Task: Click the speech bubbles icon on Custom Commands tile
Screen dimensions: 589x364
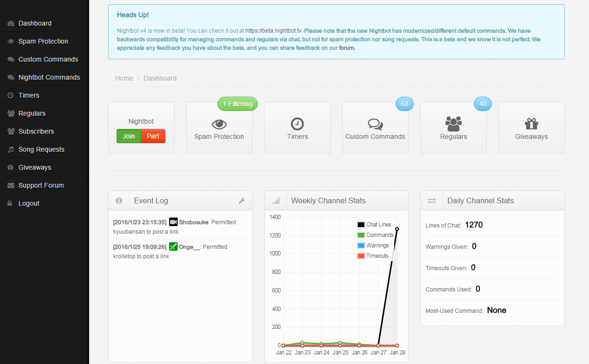Action: tap(375, 124)
